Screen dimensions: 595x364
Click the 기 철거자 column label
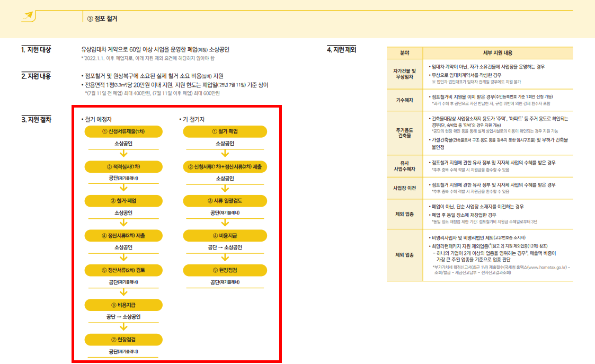click(x=192, y=119)
